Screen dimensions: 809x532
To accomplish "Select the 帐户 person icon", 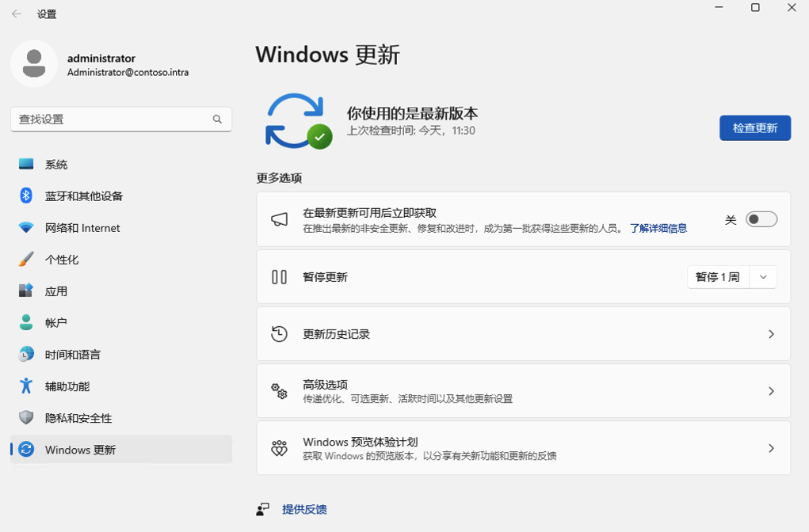I will pyautogui.click(x=25, y=322).
